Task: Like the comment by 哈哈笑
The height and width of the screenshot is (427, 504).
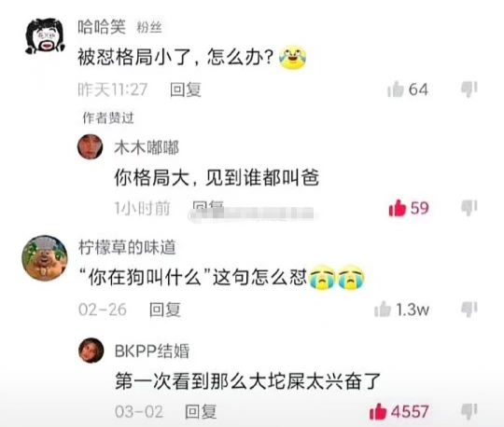Action: pos(395,89)
